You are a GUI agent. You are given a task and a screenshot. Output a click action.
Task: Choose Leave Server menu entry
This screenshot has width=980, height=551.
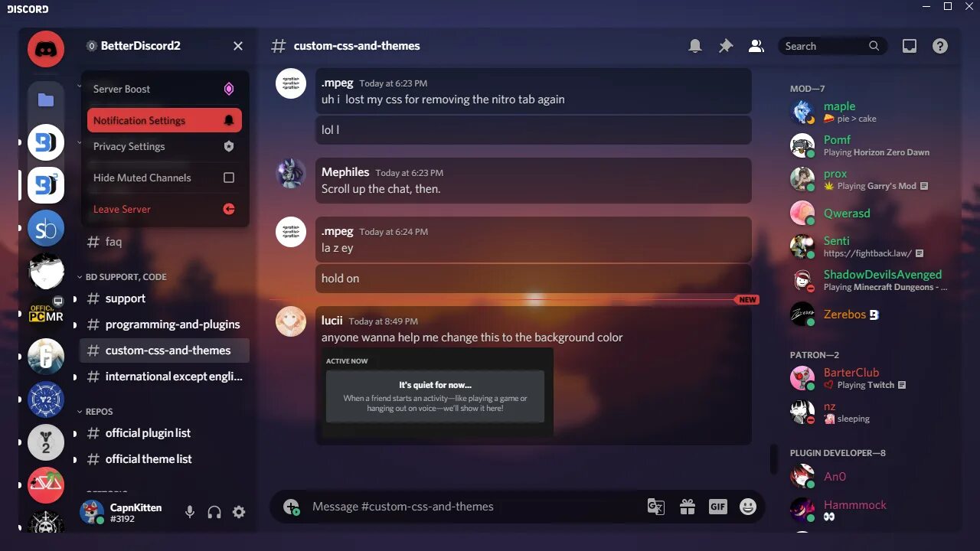[165, 209]
